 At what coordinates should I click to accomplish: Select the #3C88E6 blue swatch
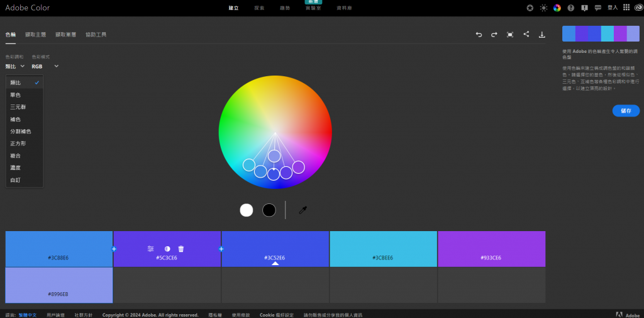[x=58, y=249]
